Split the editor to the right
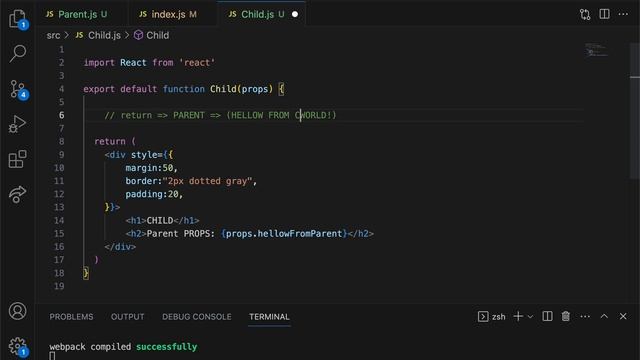Image resolution: width=640 pixels, height=360 pixels. 604,14
